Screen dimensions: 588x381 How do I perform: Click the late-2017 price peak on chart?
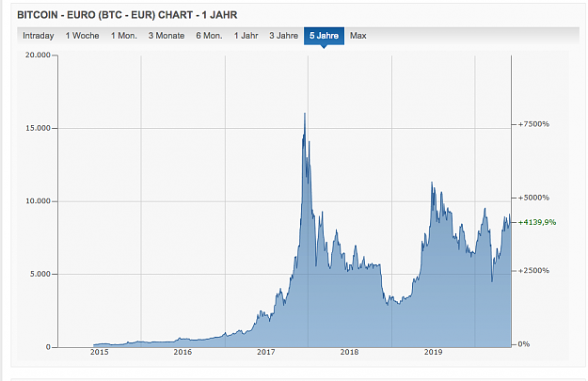[x=305, y=114]
